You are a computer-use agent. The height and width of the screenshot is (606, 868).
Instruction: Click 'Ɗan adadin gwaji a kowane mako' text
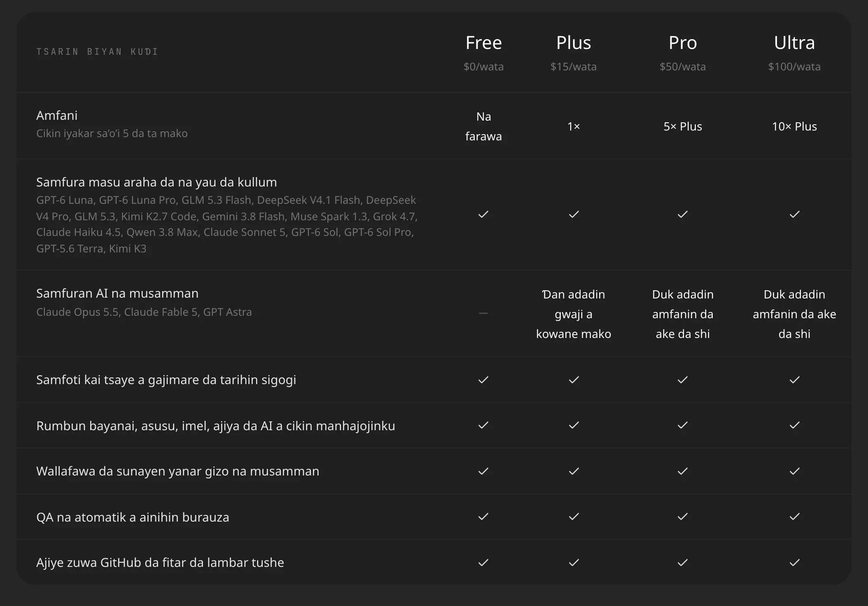coord(574,314)
